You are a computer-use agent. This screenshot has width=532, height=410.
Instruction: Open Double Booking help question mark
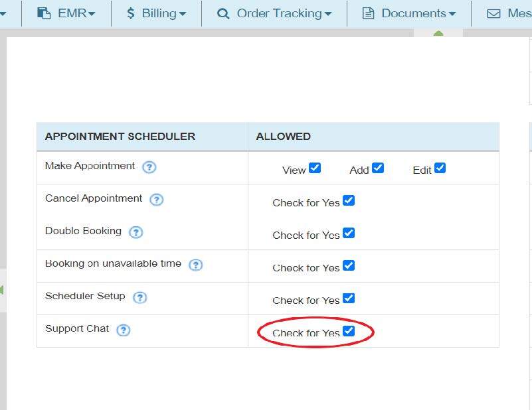pyautogui.click(x=136, y=232)
